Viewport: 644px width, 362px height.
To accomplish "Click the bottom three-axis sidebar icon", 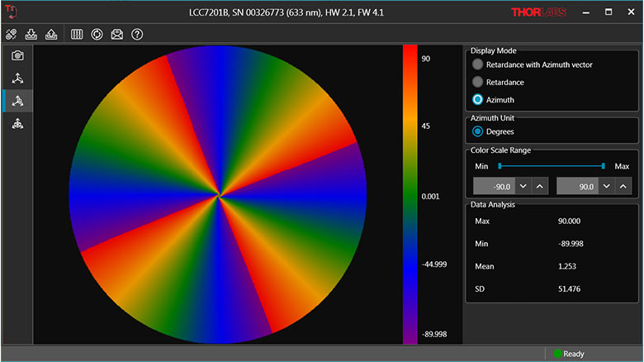I will (17, 124).
